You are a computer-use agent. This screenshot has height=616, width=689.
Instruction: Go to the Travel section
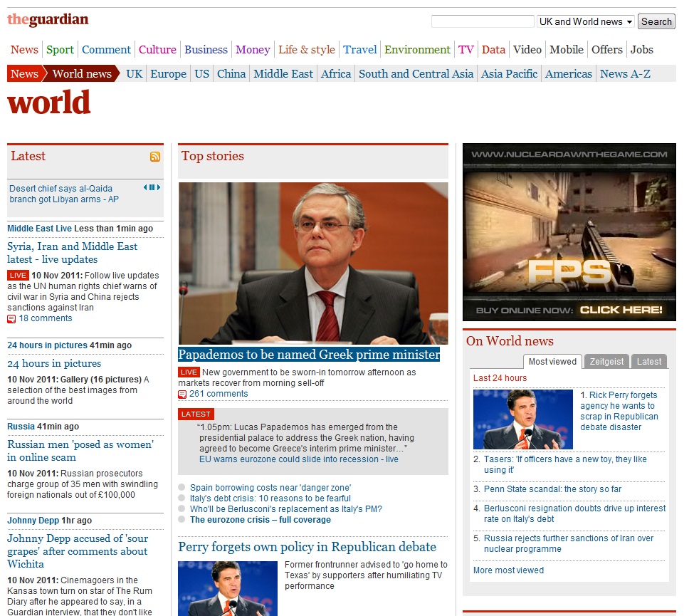[360, 50]
